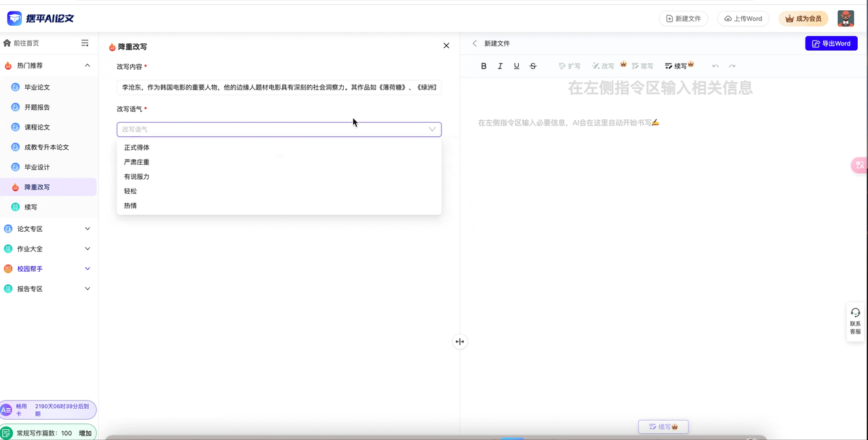
Task: Click the pink translate floating icon
Action: coord(859,165)
